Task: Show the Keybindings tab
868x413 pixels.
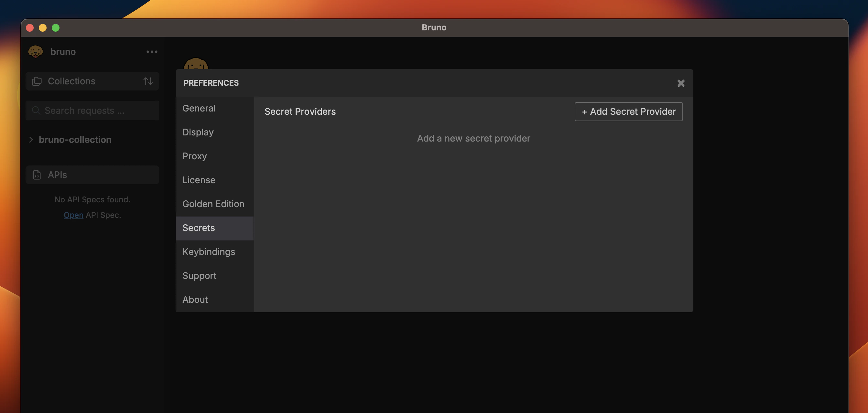Action: [x=209, y=252]
